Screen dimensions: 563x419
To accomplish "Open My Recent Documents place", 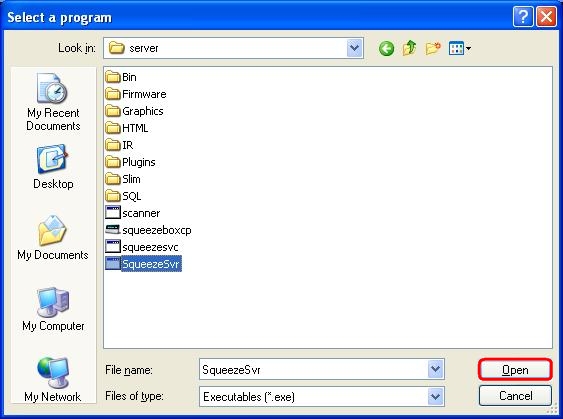I will [x=53, y=102].
